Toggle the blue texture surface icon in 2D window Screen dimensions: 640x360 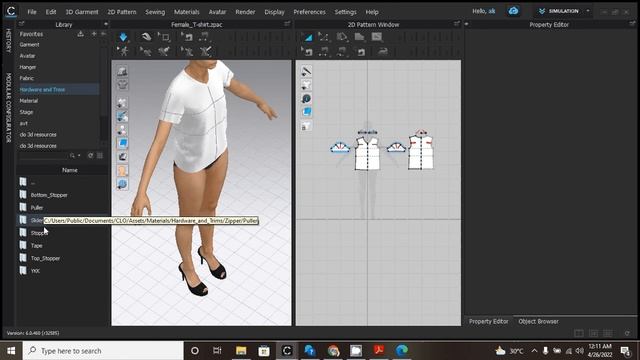(306, 112)
